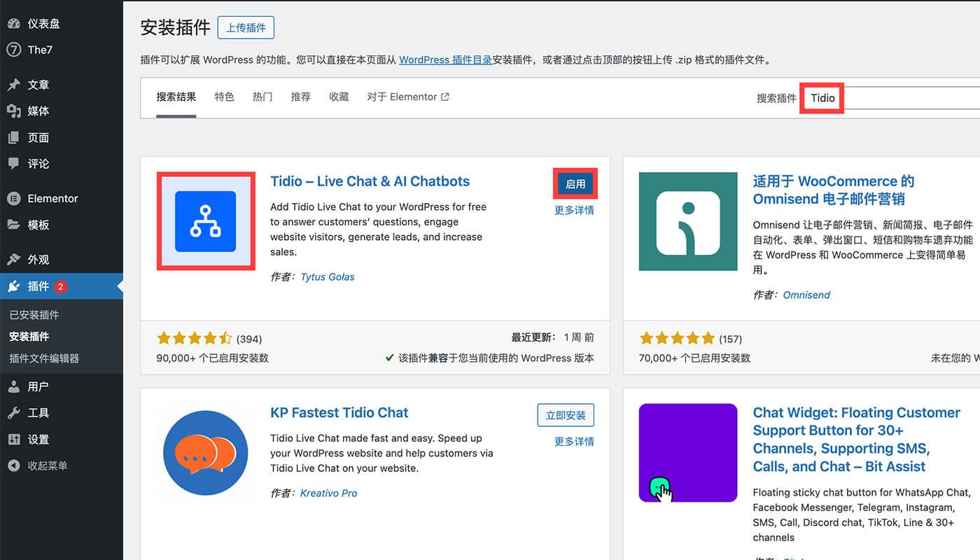The image size is (980, 560).
Task: Click the Tidio plugin logo thumbnail
Action: coord(206,221)
